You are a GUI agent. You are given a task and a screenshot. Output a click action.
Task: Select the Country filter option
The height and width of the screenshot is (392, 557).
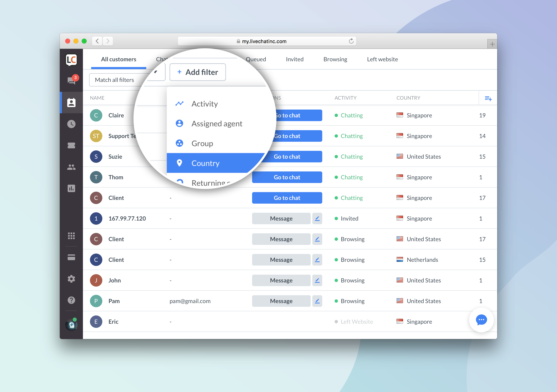[205, 163]
